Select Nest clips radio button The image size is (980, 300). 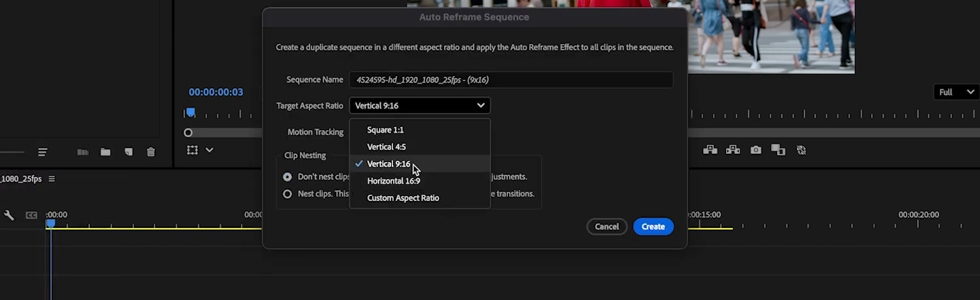point(287,193)
